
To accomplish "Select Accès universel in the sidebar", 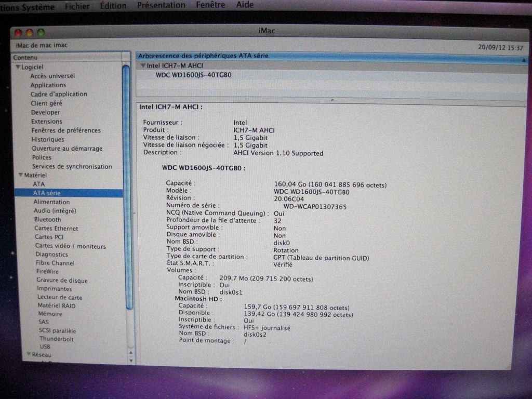I will (x=52, y=76).
